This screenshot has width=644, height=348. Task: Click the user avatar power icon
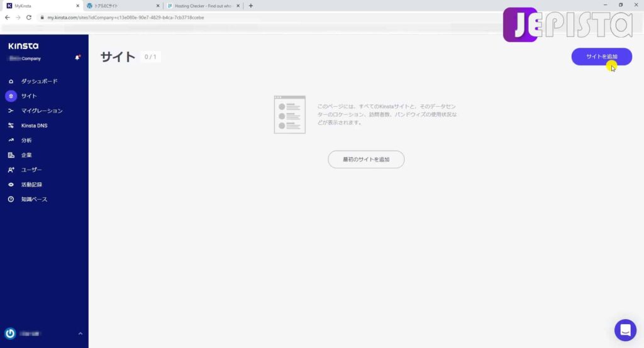(10, 334)
